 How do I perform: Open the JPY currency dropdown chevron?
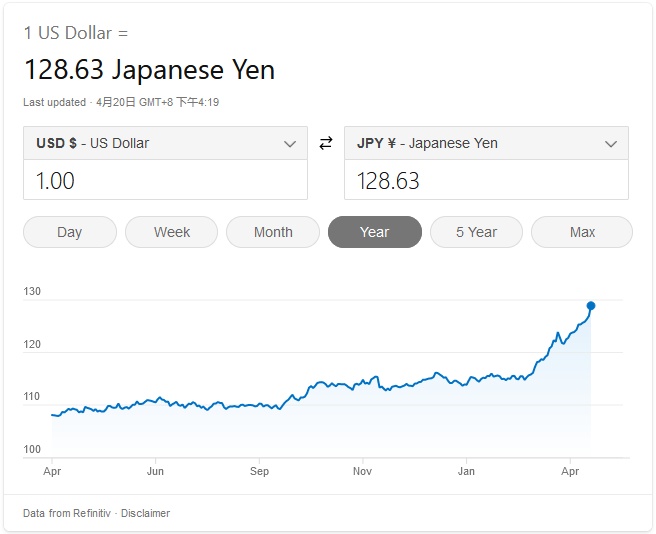(x=611, y=144)
